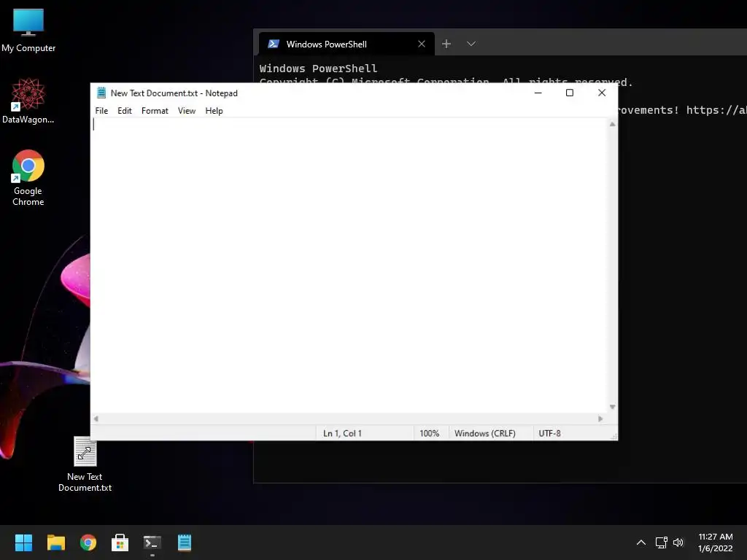Select New Text Document.txt on the desktop
The image size is (747, 560).
pos(85,464)
